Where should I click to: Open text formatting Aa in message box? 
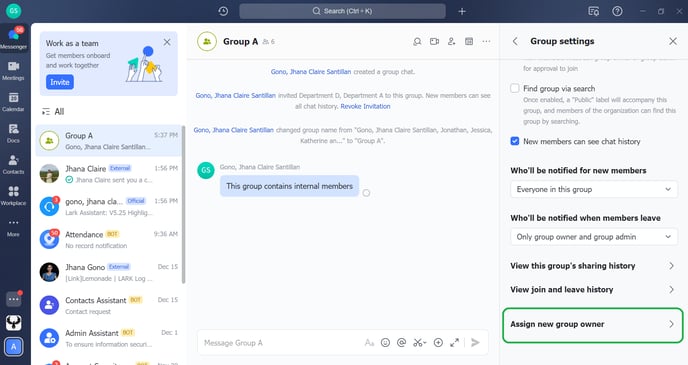click(369, 343)
